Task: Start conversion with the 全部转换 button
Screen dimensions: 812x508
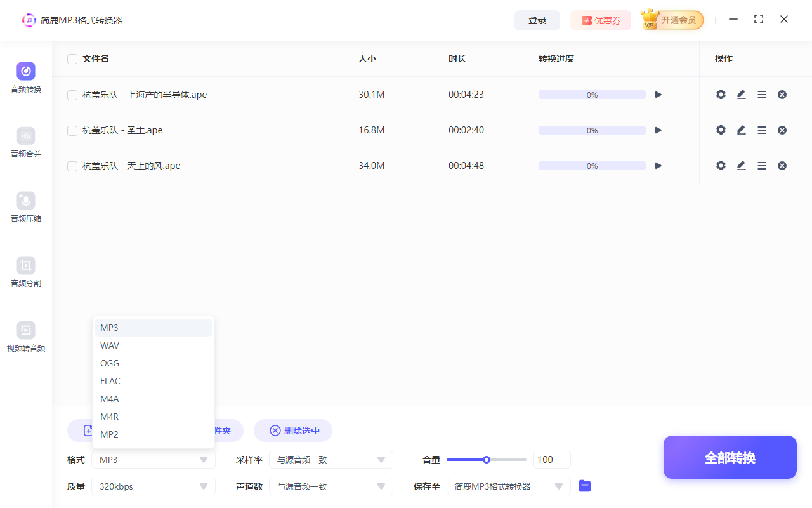Action: 730,457
